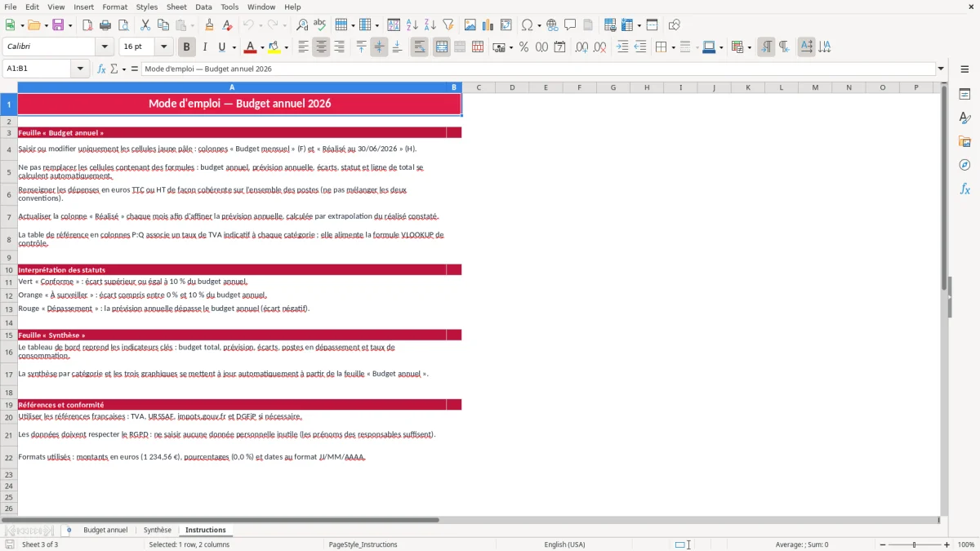980x551 pixels.
Task: Insert Image icon in toolbar
Action: click(x=470, y=25)
